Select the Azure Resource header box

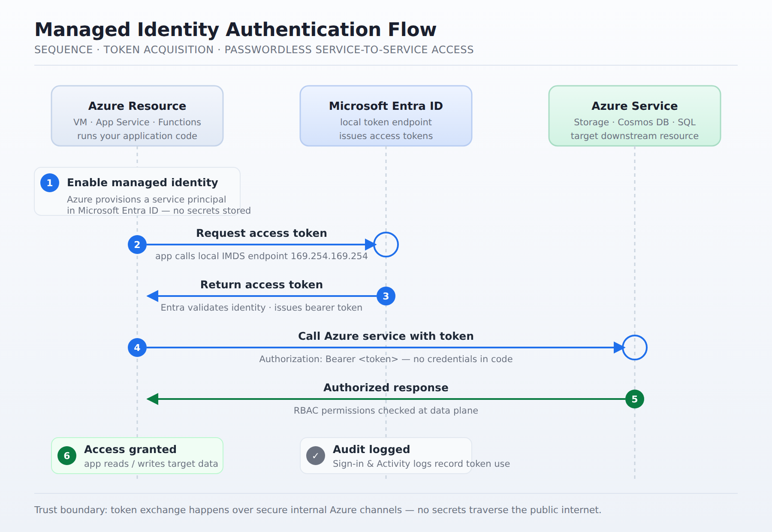point(137,116)
